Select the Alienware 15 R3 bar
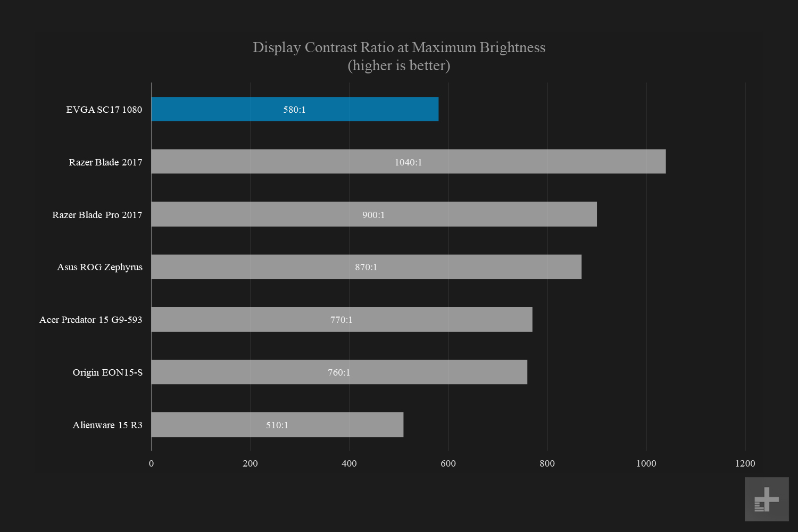Viewport: 798px width, 532px height. point(278,425)
